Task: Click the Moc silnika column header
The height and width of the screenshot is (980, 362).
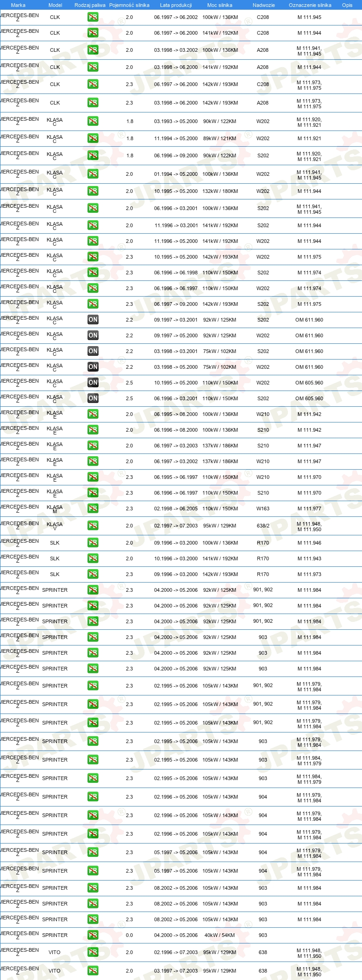Action: [x=220, y=5]
